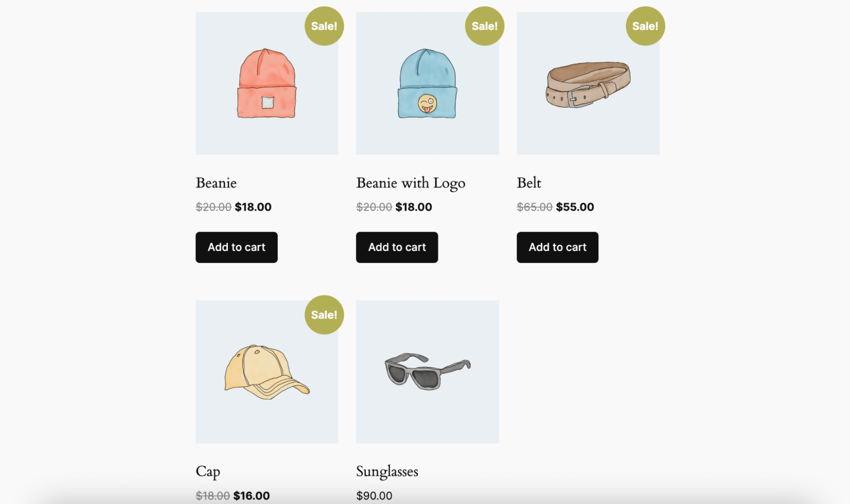
Task: Click the brown Belt product image
Action: coord(588,83)
